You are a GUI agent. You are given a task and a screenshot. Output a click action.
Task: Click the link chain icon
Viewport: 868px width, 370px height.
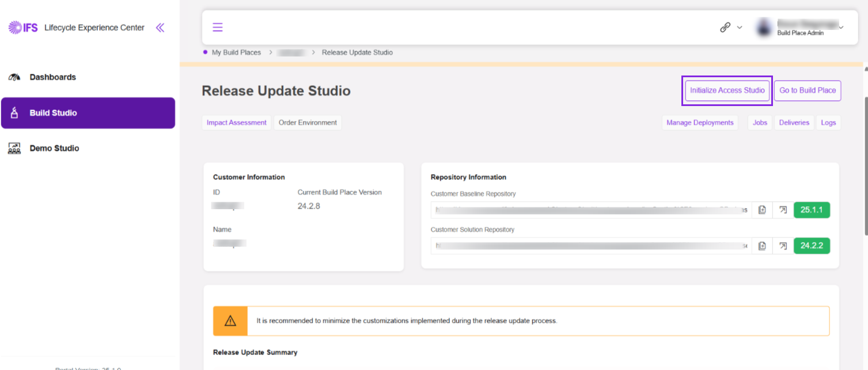725,27
